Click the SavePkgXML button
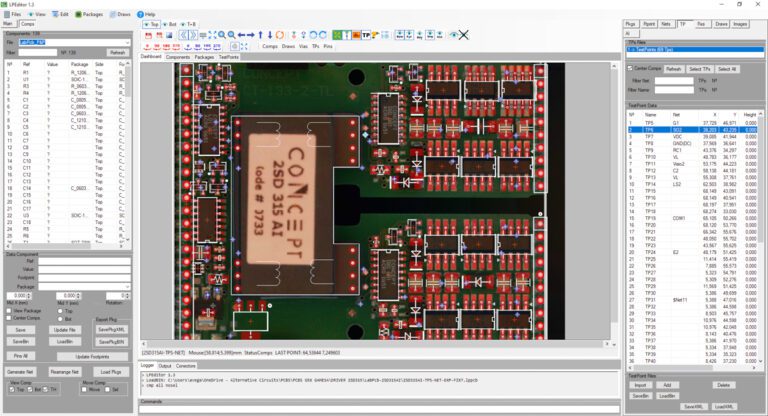Image resolution: width=768 pixels, height=416 pixels. 112,330
